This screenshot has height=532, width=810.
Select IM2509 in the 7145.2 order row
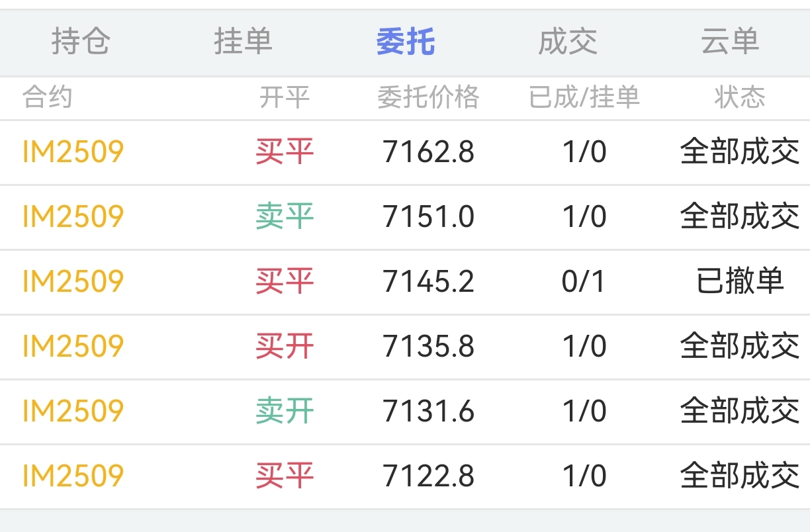tap(73, 281)
